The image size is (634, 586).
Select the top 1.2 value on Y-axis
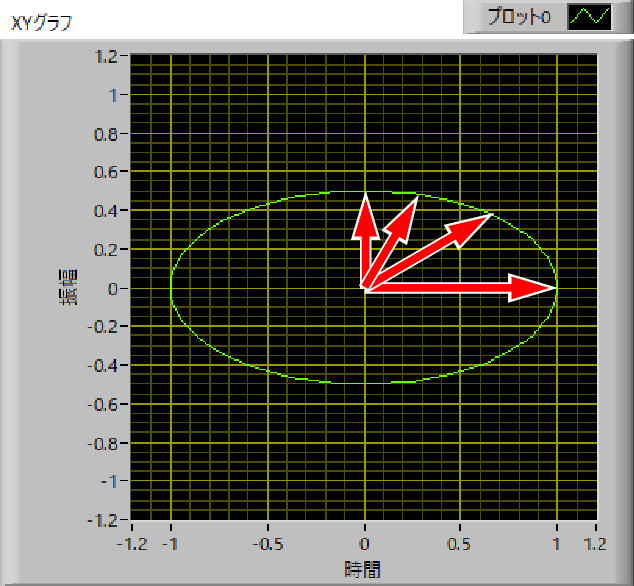(x=108, y=57)
